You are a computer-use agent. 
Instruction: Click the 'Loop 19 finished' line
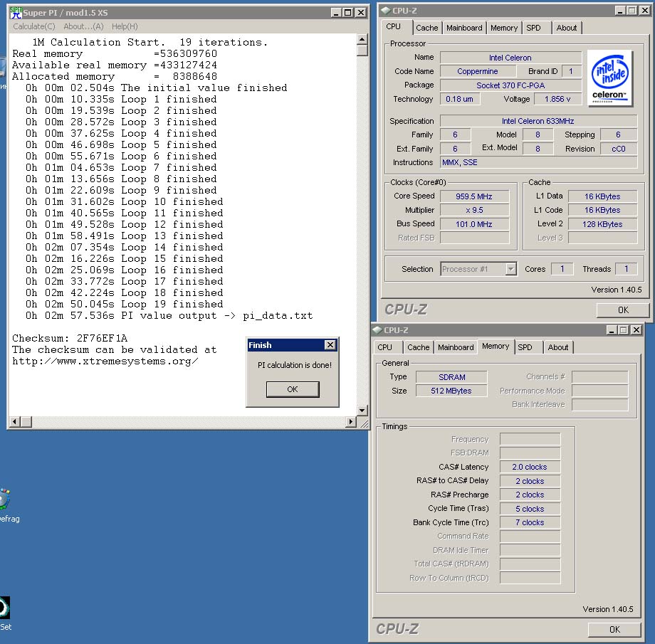pyautogui.click(x=125, y=304)
